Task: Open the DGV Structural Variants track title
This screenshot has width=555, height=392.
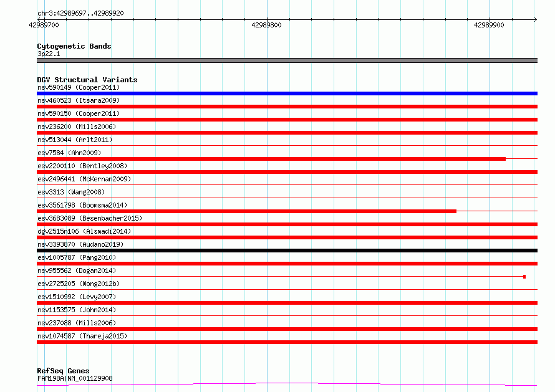Action: [x=87, y=80]
